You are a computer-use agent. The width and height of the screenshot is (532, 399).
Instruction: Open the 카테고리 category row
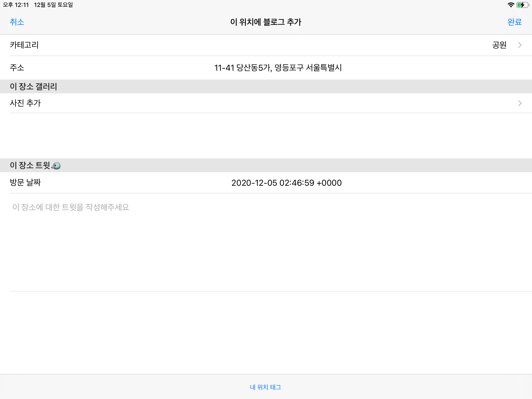tap(24, 45)
